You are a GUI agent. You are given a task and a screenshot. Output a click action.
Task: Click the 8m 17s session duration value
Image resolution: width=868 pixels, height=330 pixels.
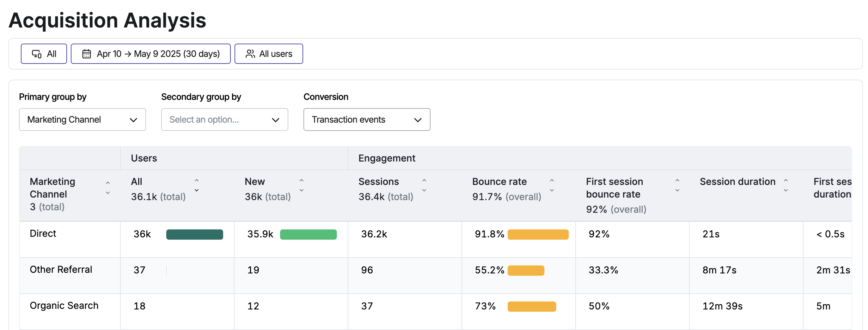719,270
